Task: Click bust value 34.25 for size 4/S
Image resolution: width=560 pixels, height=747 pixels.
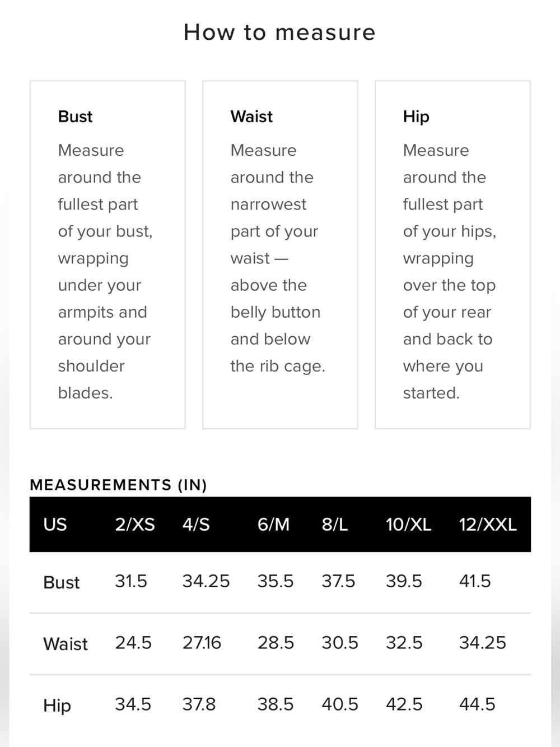Action: click(x=206, y=581)
